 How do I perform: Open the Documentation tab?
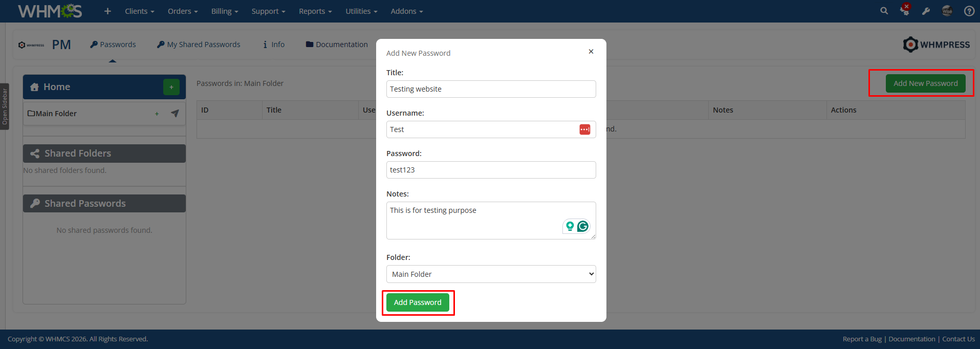click(337, 45)
